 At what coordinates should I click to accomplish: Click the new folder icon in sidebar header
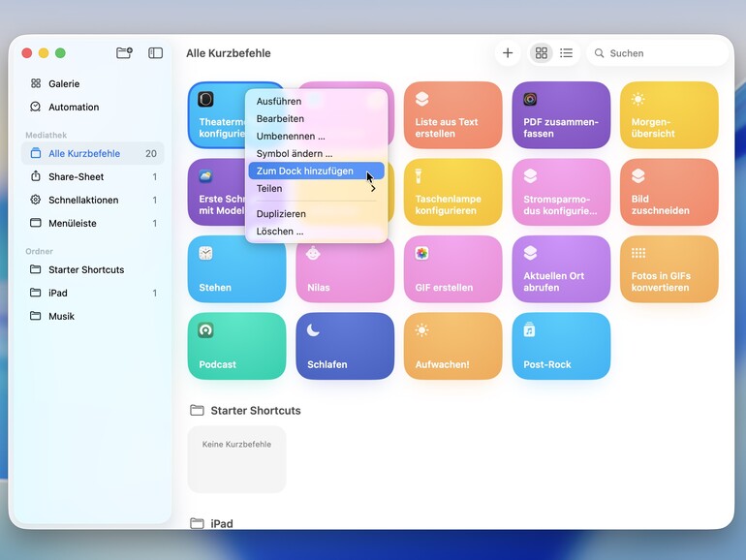click(x=124, y=53)
